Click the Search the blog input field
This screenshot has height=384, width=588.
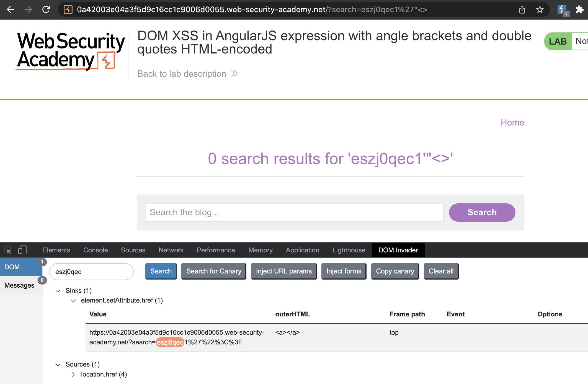[x=294, y=213]
